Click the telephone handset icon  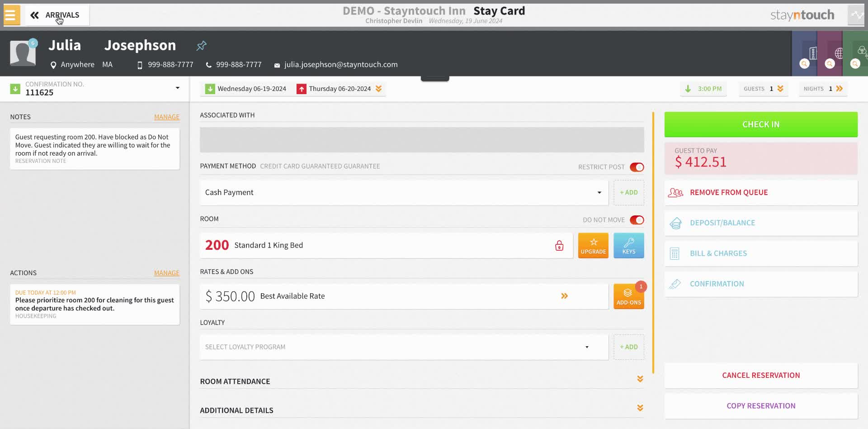[x=208, y=65]
